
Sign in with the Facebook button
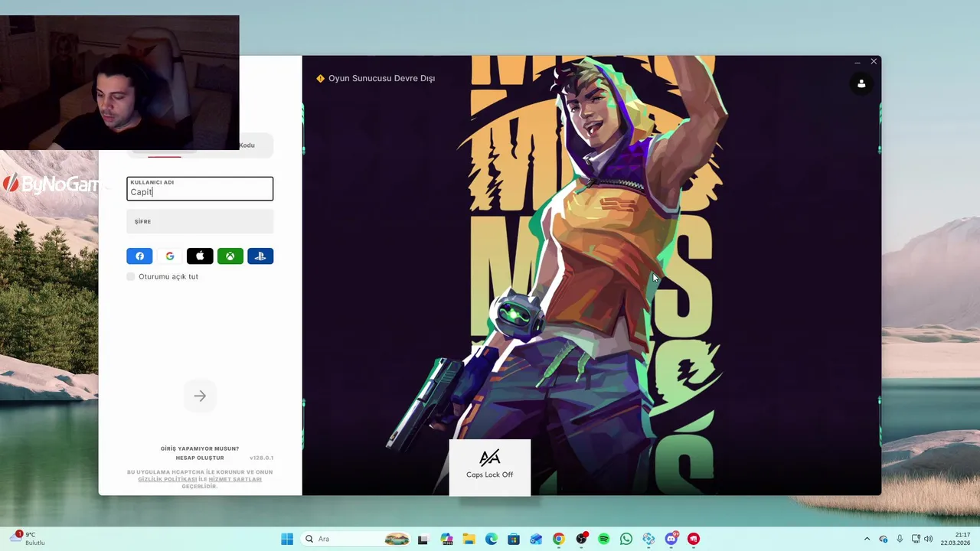pos(139,256)
